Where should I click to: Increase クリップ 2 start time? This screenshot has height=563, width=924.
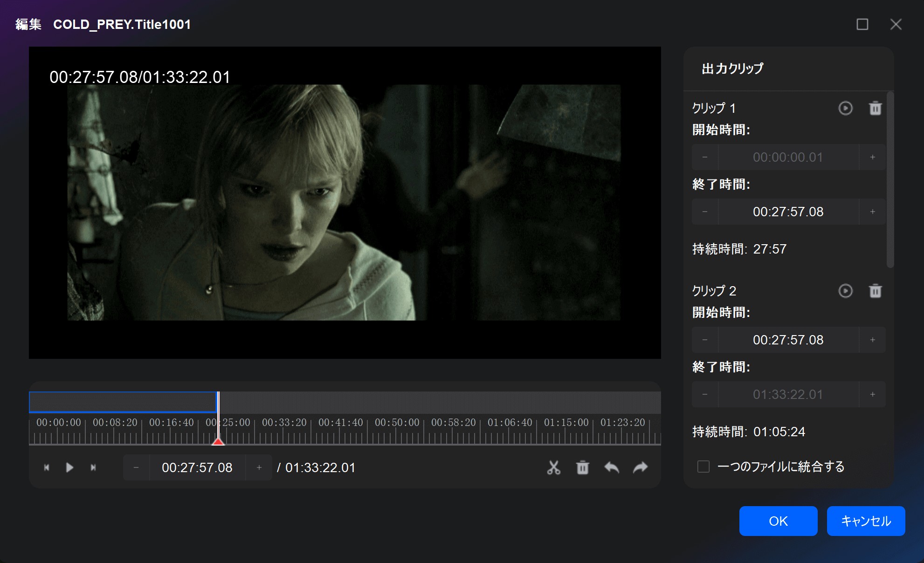click(x=873, y=340)
